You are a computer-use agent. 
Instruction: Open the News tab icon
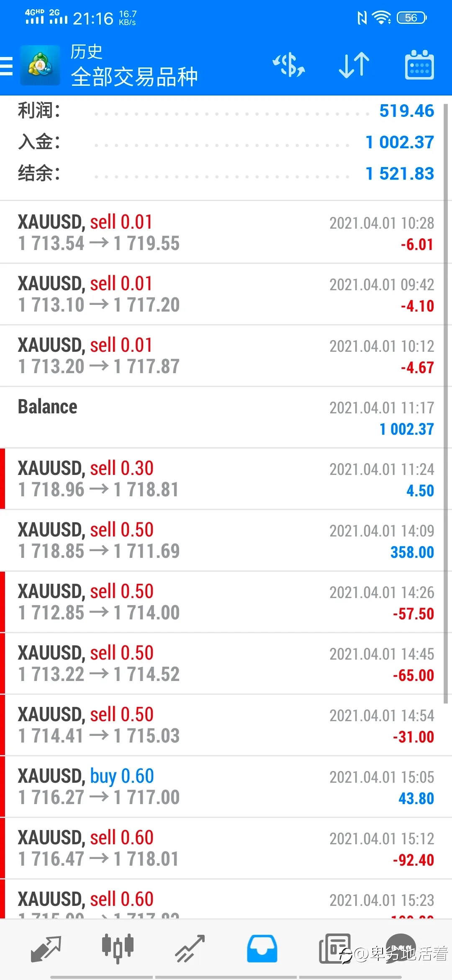(334, 949)
